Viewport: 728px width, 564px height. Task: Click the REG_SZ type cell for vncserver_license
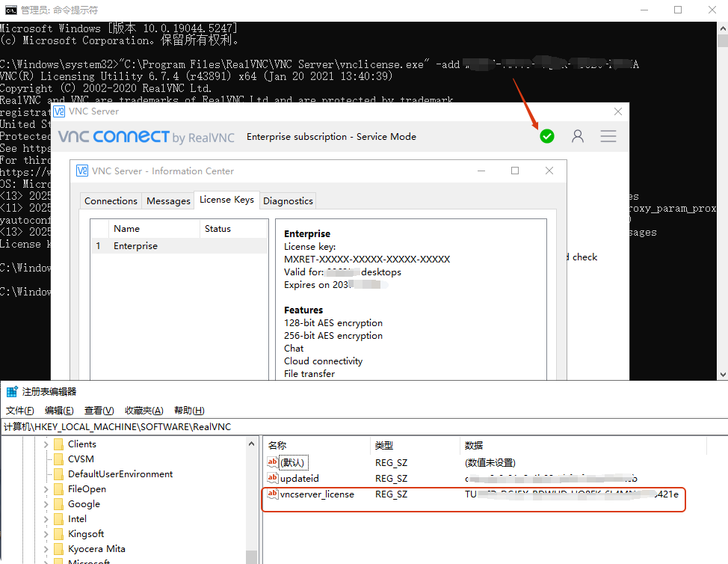pos(391,494)
